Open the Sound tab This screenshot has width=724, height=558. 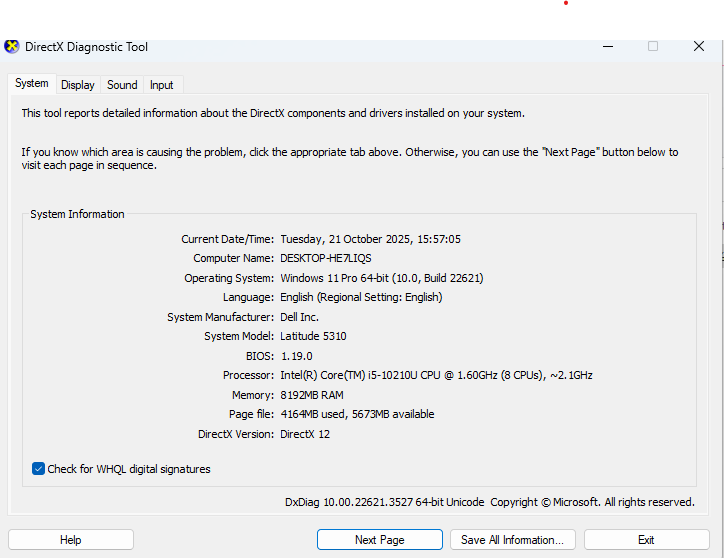point(122,85)
